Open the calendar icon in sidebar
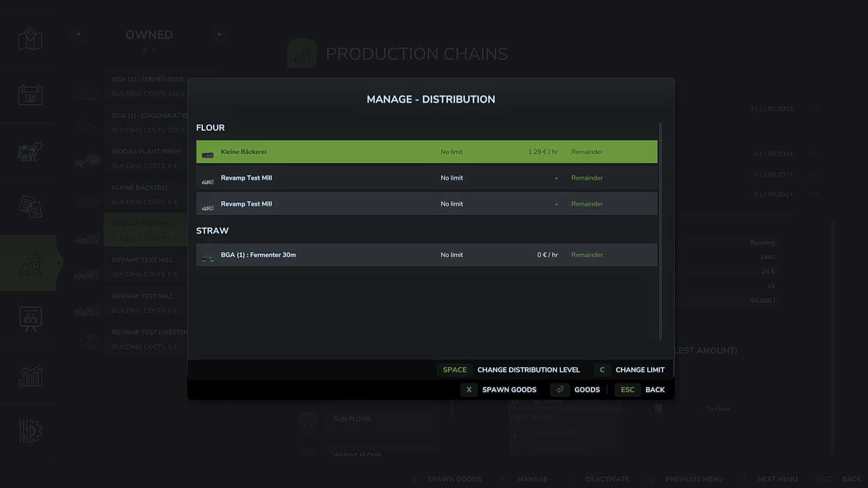868x488 pixels. pos(30,95)
